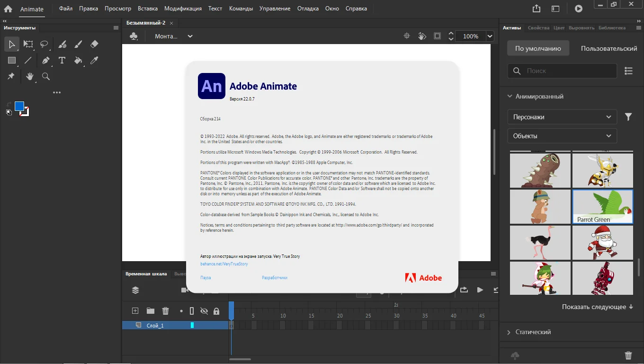Select the Lasso tool
This screenshot has width=644, height=364.
(44, 44)
